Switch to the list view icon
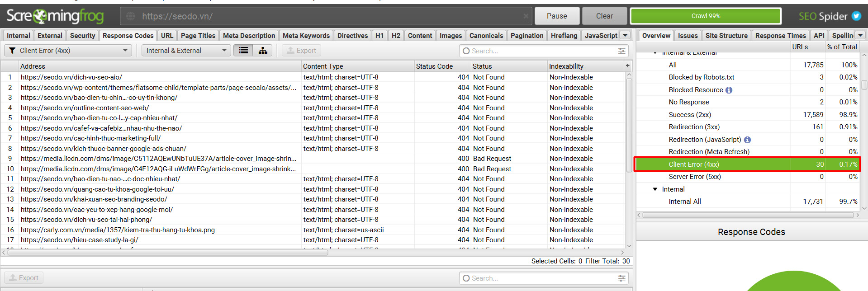The height and width of the screenshot is (291, 868). tap(243, 51)
